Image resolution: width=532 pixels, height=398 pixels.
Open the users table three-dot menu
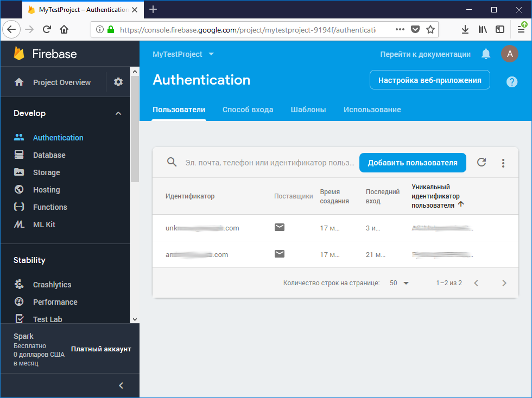[503, 163]
